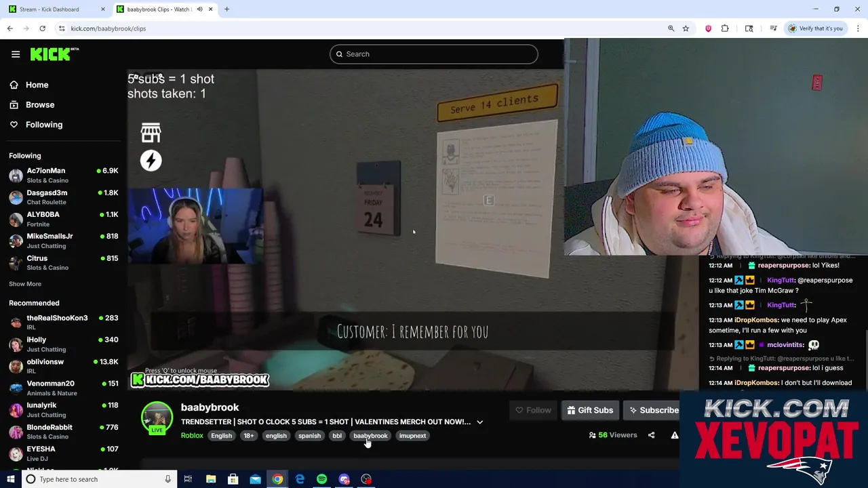868x488 pixels.
Task: Click the pink shield extension icon
Action: tap(708, 28)
